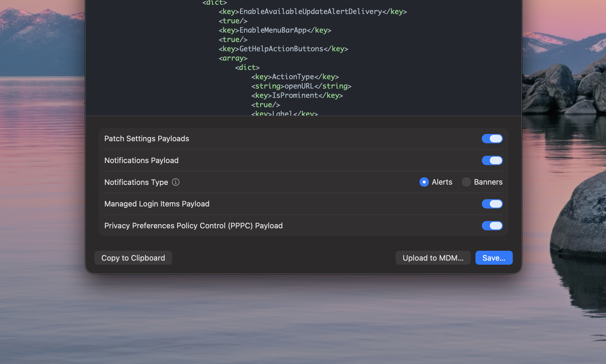Save the configuration profile
Screen dimensions: 606x364
[x=494, y=258]
